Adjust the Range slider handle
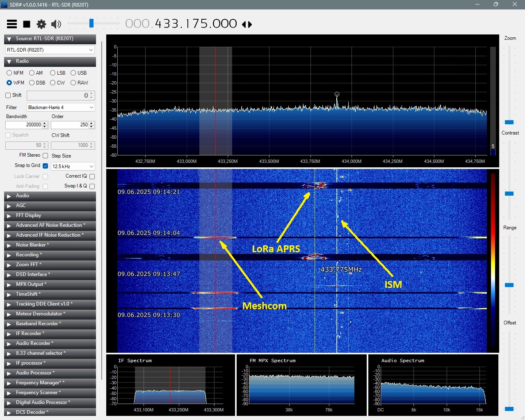This screenshot has height=420, width=525. (x=509, y=285)
